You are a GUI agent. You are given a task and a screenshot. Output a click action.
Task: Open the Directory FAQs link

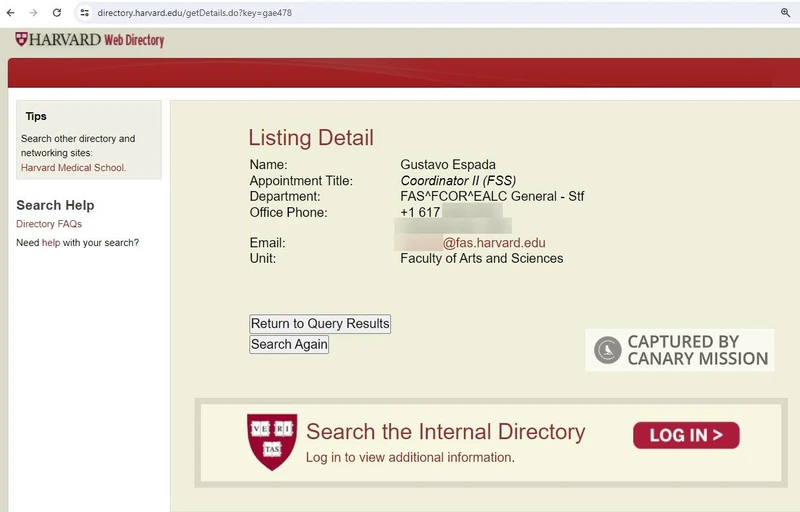(x=49, y=224)
